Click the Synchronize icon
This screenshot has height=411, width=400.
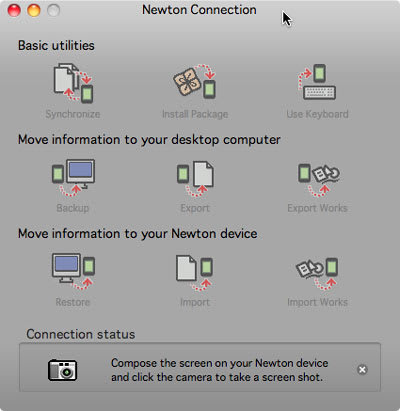(73, 83)
